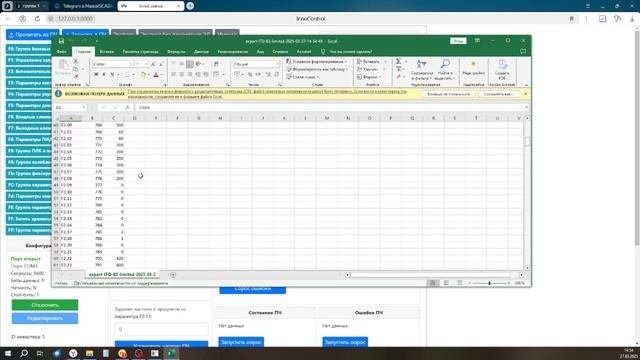The width and height of the screenshot is (640, 360).
Task: Click Запустить опрос under Состояние ПЧ
Action: pos(241,342)
